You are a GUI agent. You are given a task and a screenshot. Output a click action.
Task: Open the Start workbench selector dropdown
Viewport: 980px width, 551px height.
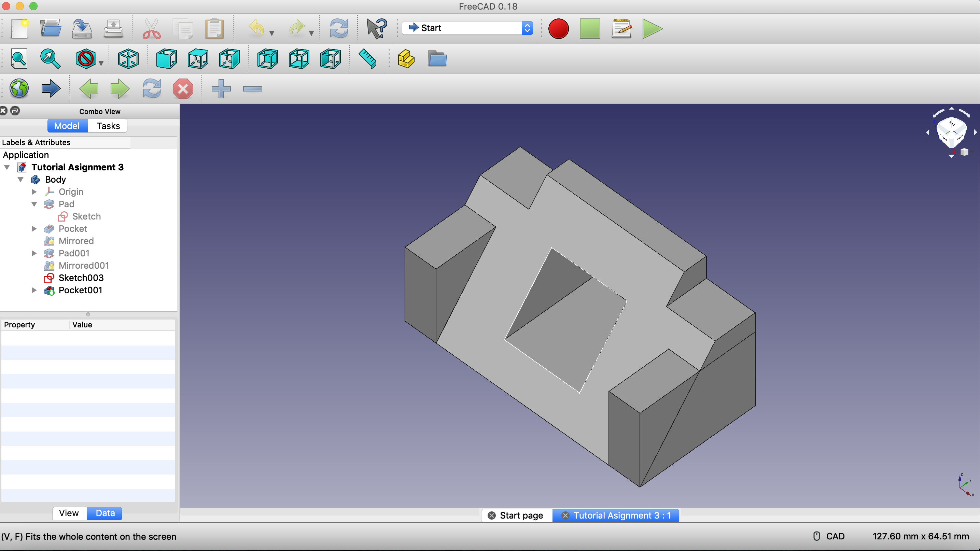pos(467,28)
